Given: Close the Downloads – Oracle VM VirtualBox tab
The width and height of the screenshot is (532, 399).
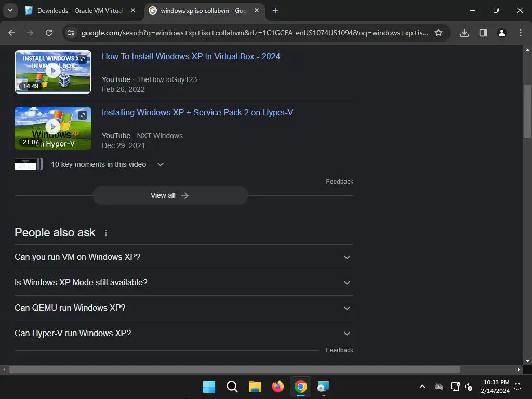Looking at the screenshot, I should pos(133,10).
